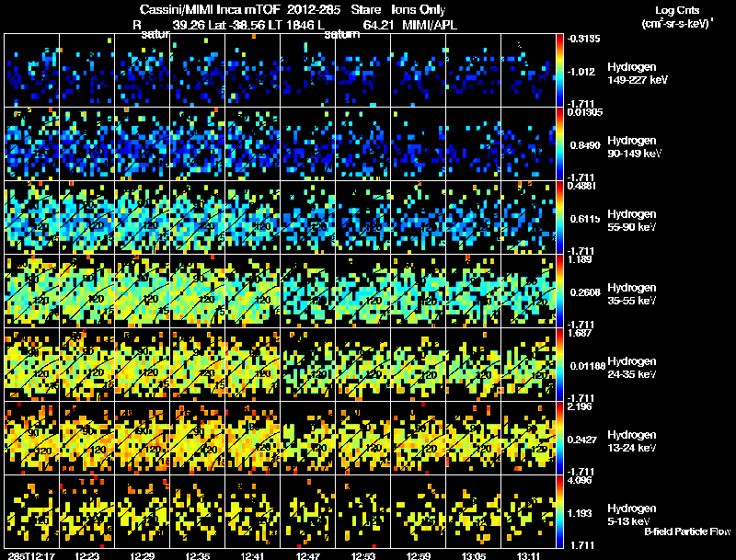
Task: Click the color bar beside Hydrogen 5-13 keV
Action: tap(559, 511)
